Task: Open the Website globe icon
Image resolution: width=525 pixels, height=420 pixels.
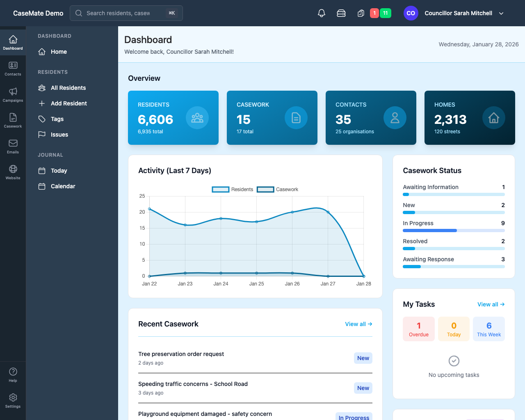Action: click(13, 172)
